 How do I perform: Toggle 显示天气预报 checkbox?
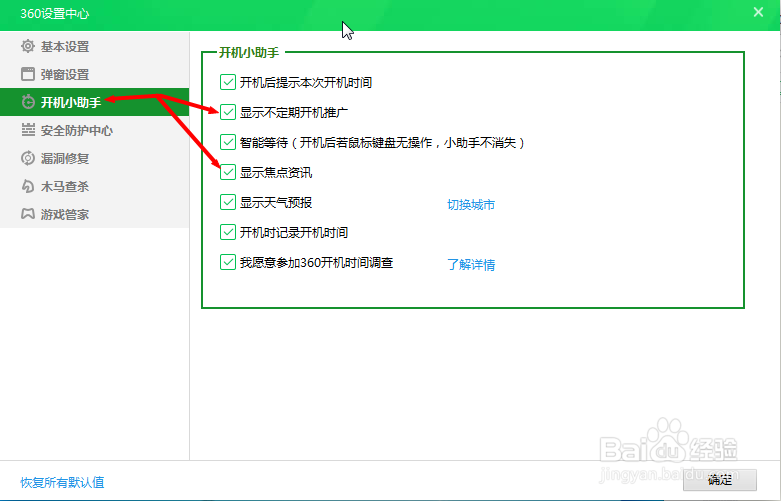pyautogui.click(x=228, y=202)
